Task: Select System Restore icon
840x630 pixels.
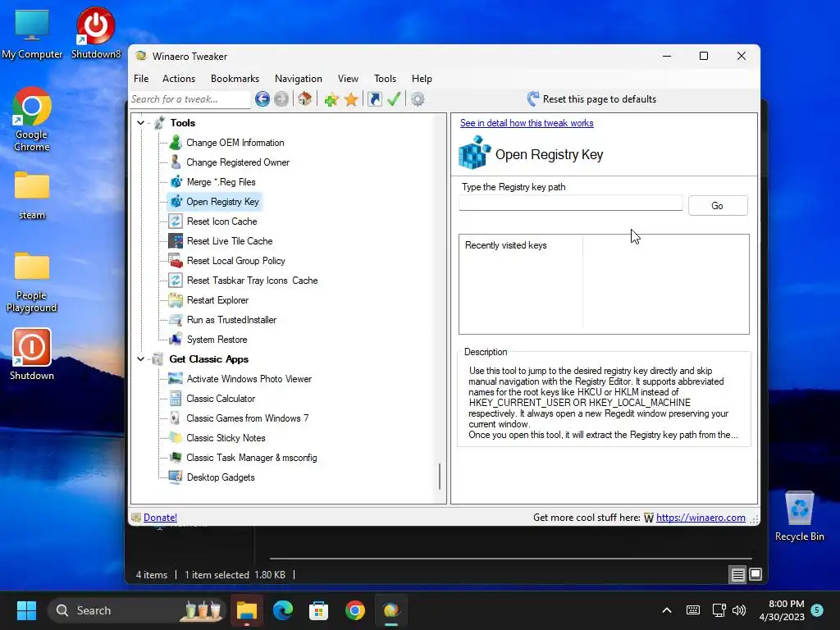Action: 176,340
